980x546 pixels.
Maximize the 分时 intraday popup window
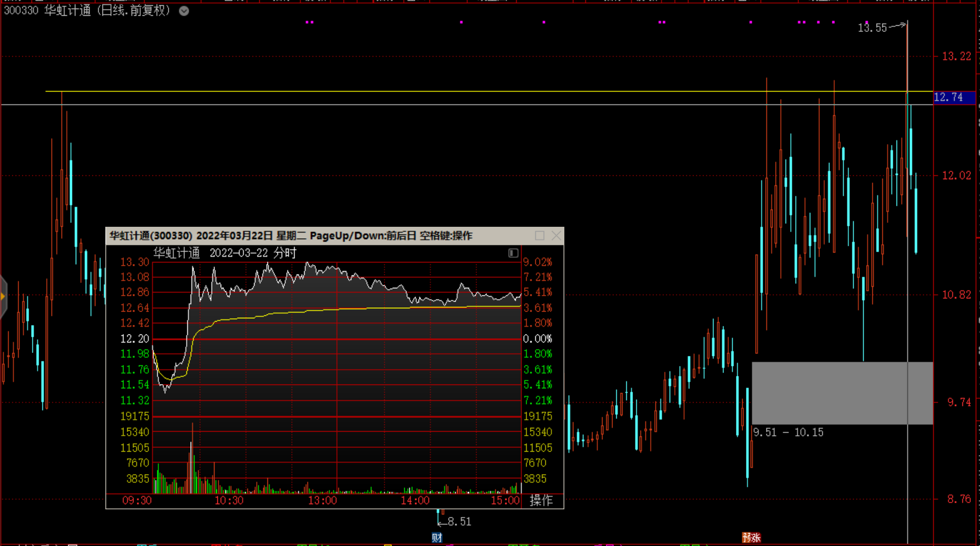point(540,235)
